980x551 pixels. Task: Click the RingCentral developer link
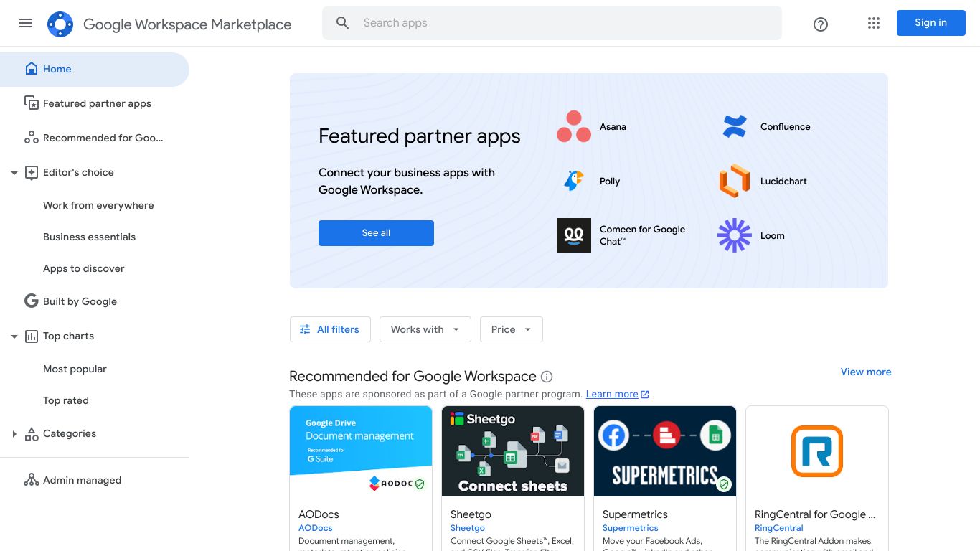779,528
